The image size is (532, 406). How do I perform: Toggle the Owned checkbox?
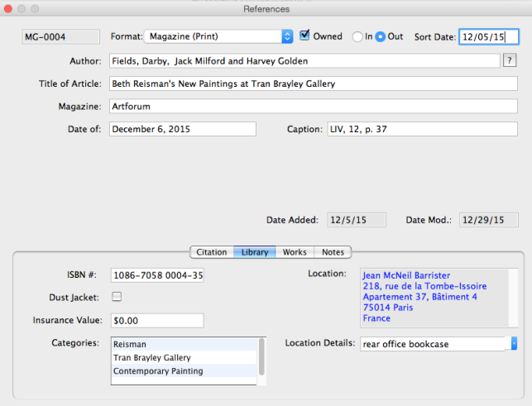(305, 36)
